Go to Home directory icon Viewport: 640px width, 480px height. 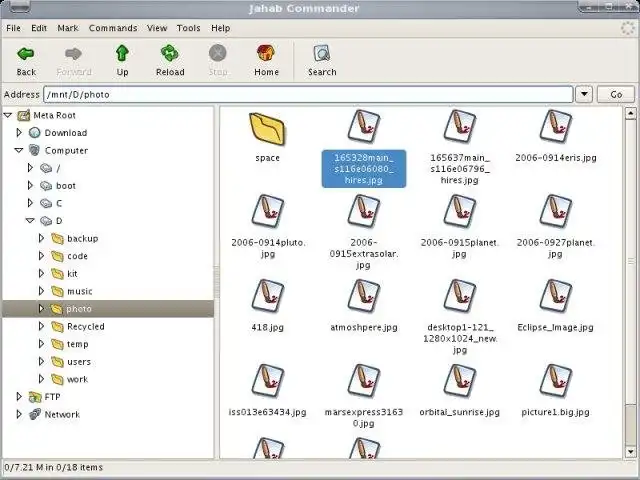click(266, 53)
